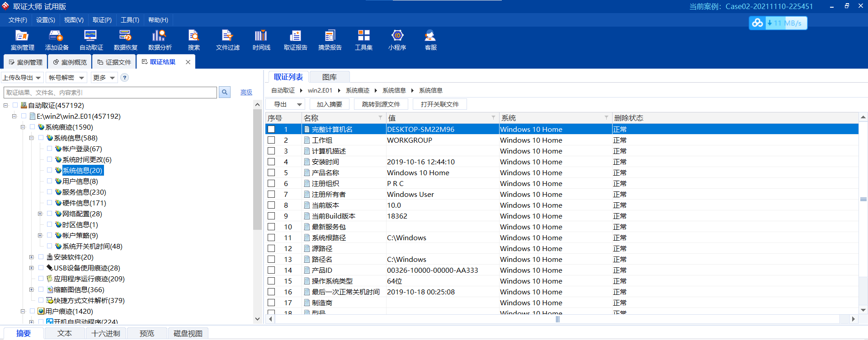Open the 时间线 view
The width and height of the screenshot is (868, 340).
pos(261,40)
